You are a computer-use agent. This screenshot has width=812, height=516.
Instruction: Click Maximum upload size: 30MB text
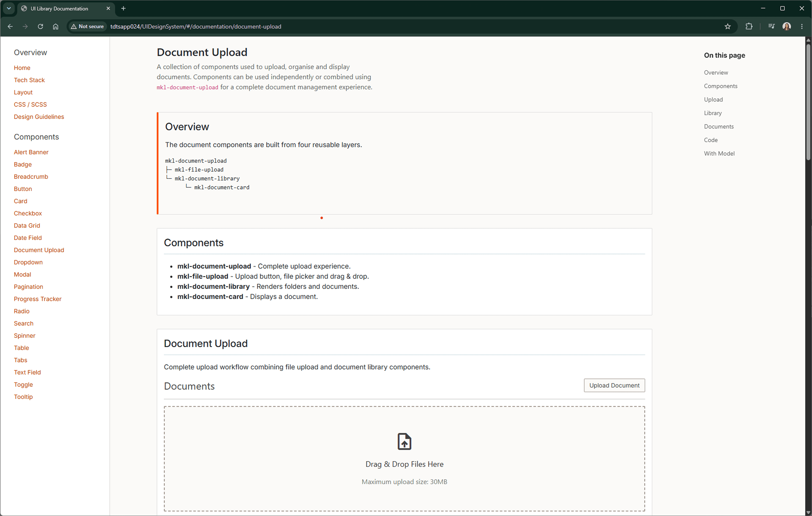pos(404,482)
